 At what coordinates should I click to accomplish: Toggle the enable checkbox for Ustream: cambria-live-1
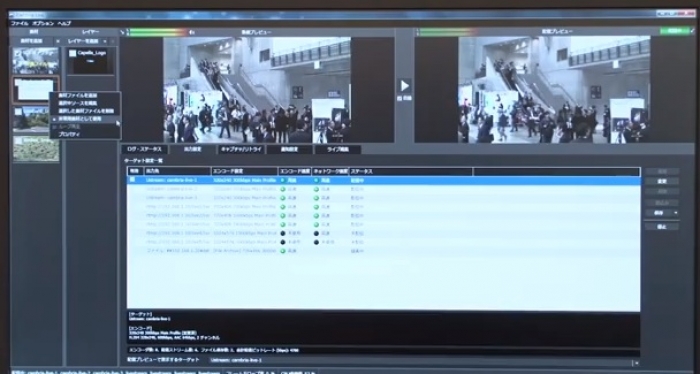tap(132, 180)
